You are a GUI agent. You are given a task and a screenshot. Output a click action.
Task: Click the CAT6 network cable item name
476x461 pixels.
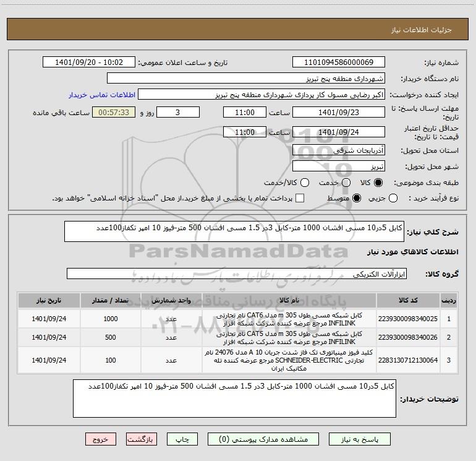pyautogui.click(x=289, y=319)
